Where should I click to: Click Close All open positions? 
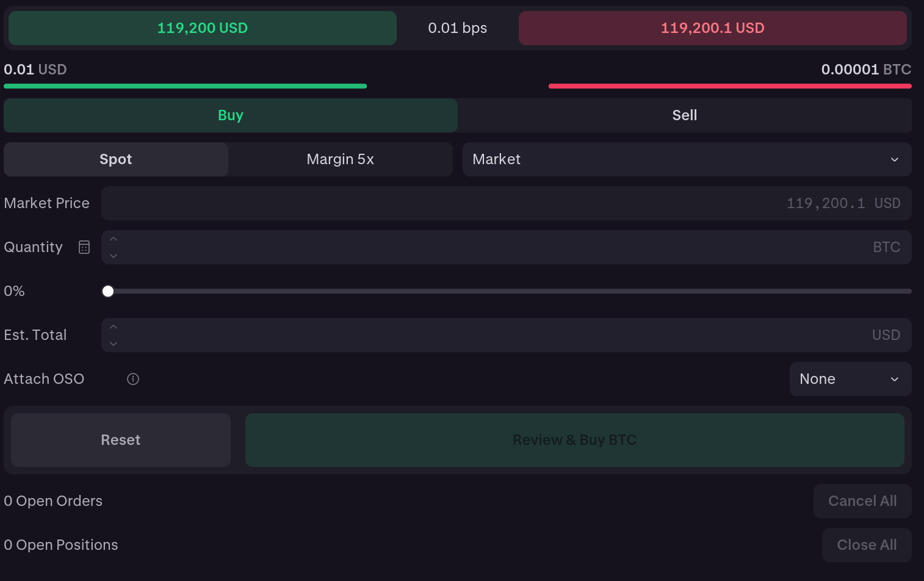867,544
